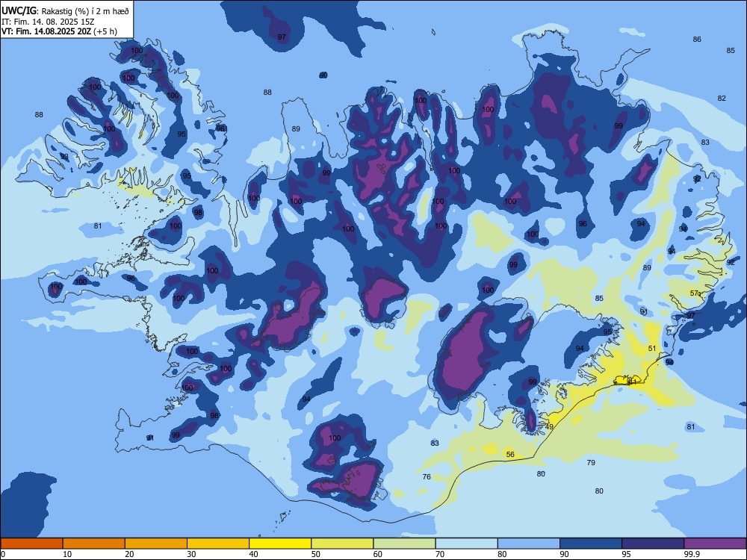This screenshot has height=560, width=747.
Task: Select the pale yellow 50–60 legend band
Action: (x=342, y=544)
